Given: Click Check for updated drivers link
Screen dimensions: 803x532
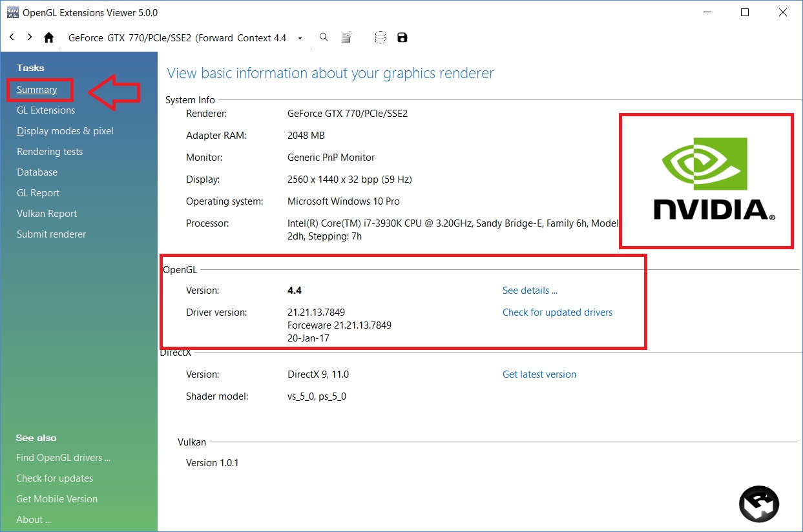Looking at the screenshot, I should pos(558,312).
